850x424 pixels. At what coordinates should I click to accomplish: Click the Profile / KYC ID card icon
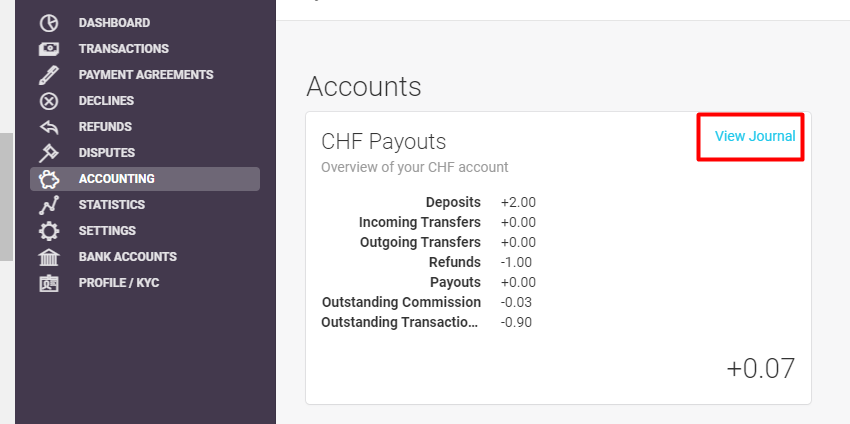click(49, 283)
